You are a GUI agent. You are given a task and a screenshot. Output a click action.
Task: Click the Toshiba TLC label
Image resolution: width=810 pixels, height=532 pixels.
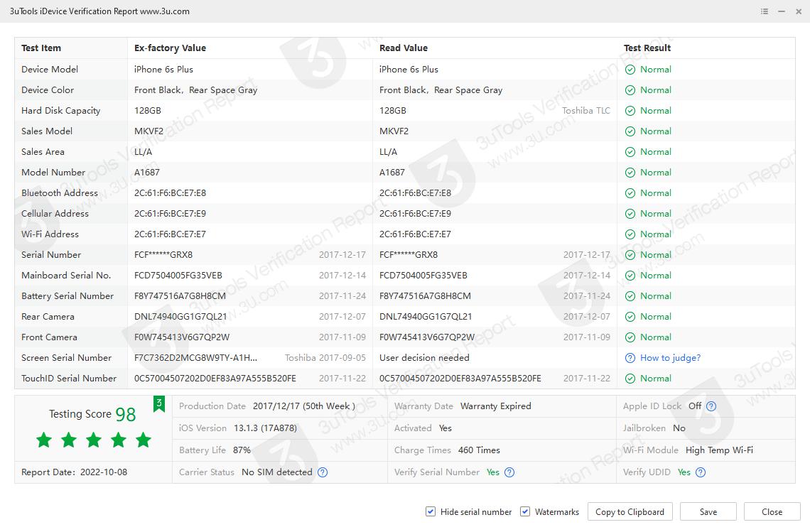(585, 111)
